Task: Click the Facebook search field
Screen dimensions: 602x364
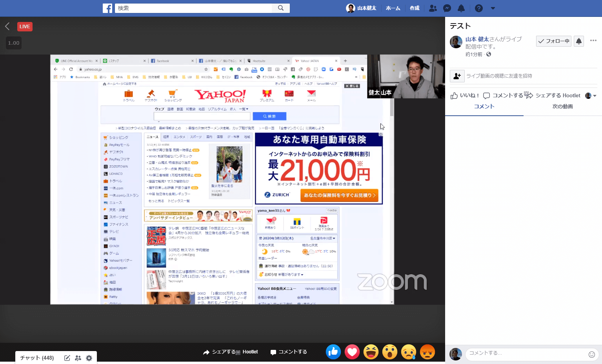Action: [193, 8]
